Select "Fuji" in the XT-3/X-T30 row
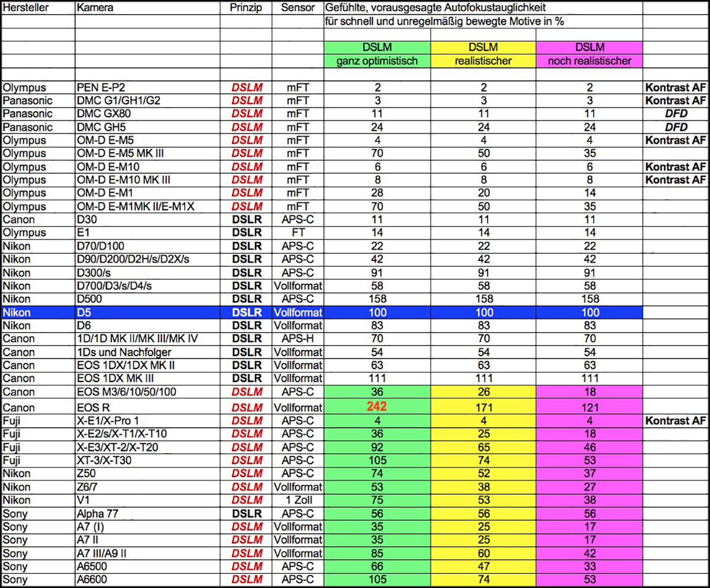 coord(12,461)
